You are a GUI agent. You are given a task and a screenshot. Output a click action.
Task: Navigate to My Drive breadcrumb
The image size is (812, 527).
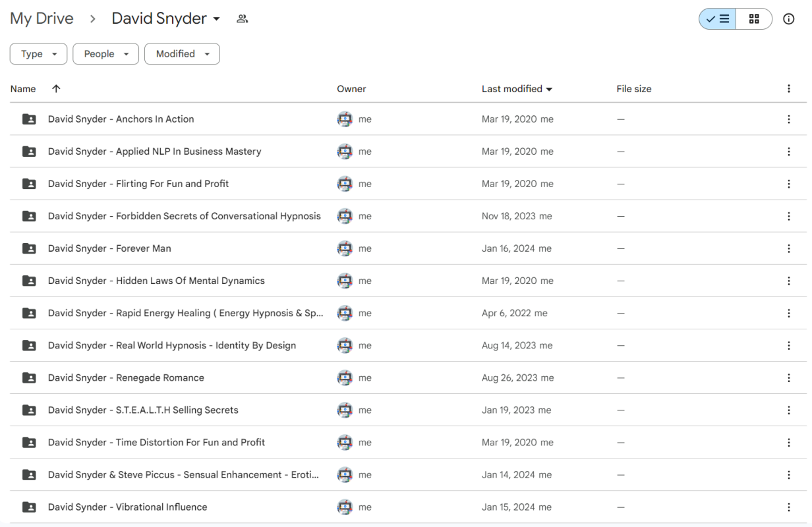tap(42, 18)
